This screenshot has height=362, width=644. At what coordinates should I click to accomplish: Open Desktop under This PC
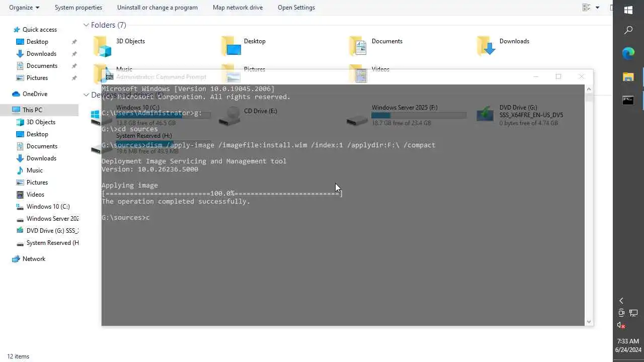37,134
